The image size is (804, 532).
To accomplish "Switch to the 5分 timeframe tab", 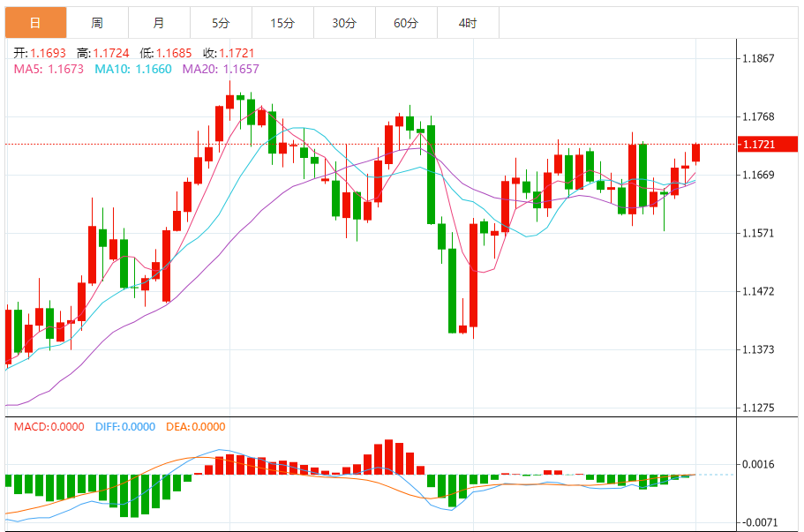I will pos(221,23).
